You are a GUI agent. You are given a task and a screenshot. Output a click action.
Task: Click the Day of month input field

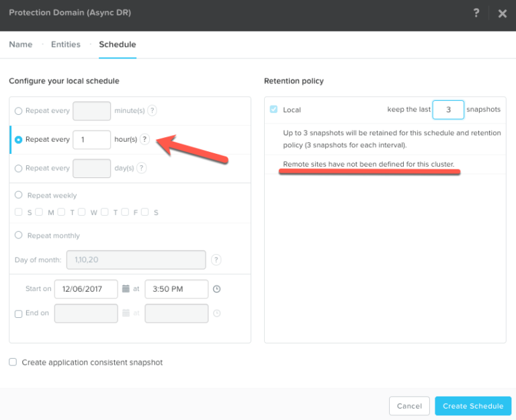pyautogui.click(x=136, y=259)
